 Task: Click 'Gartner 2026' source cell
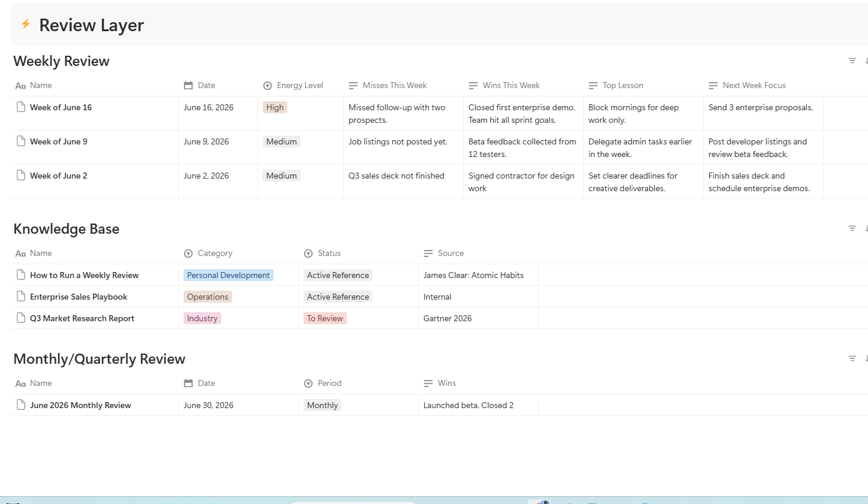(478, 318)
